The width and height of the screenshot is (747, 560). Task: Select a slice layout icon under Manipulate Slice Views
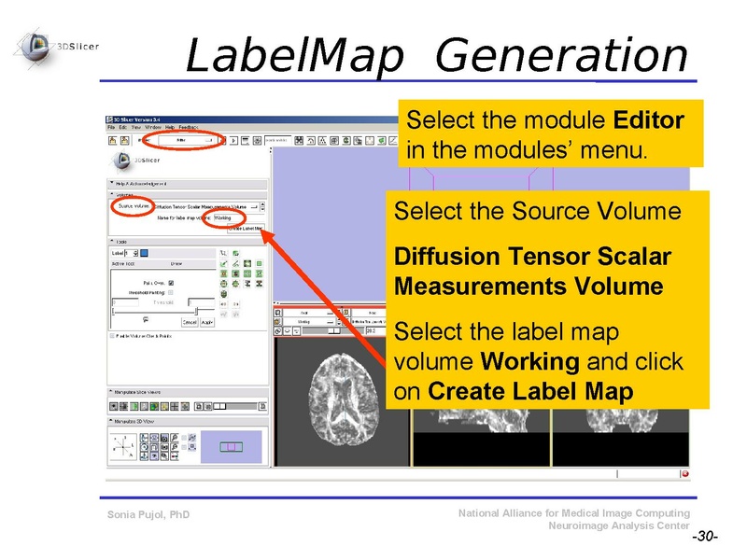pyautogui.click(x=131, y=405)
